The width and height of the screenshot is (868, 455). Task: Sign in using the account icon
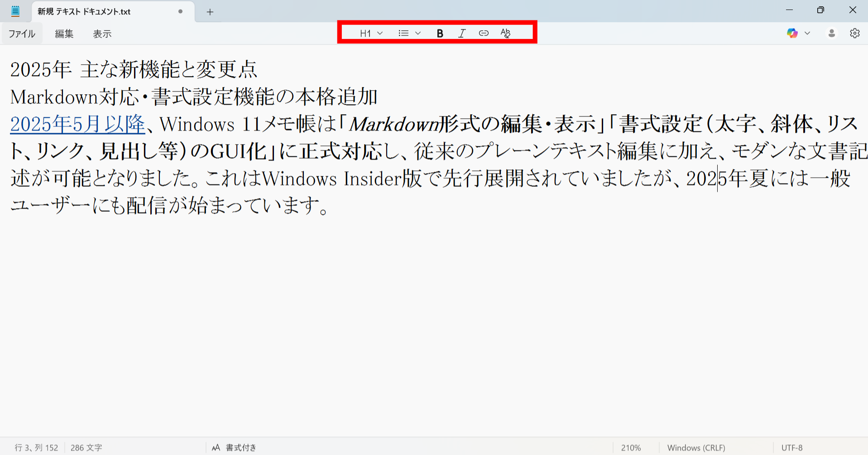tap(831, 33)
